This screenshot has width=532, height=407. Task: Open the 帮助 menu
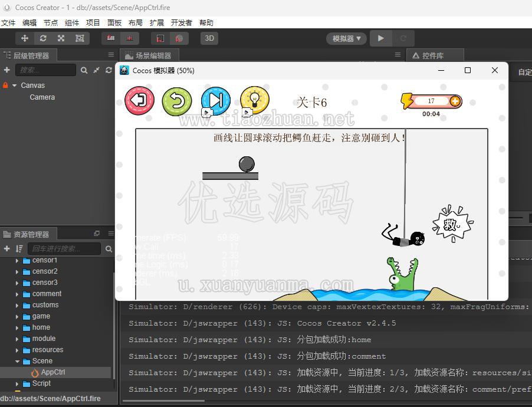(206, 23)
